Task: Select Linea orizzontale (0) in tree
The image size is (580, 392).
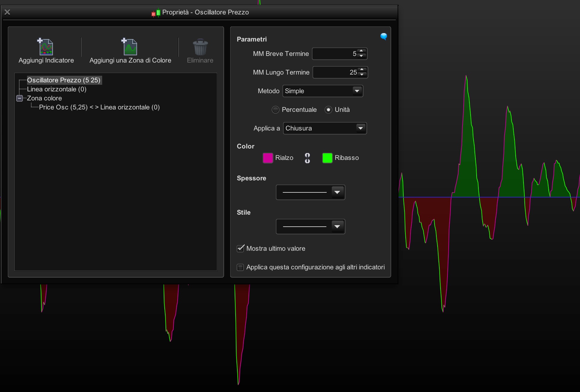Action: point(56,89)
